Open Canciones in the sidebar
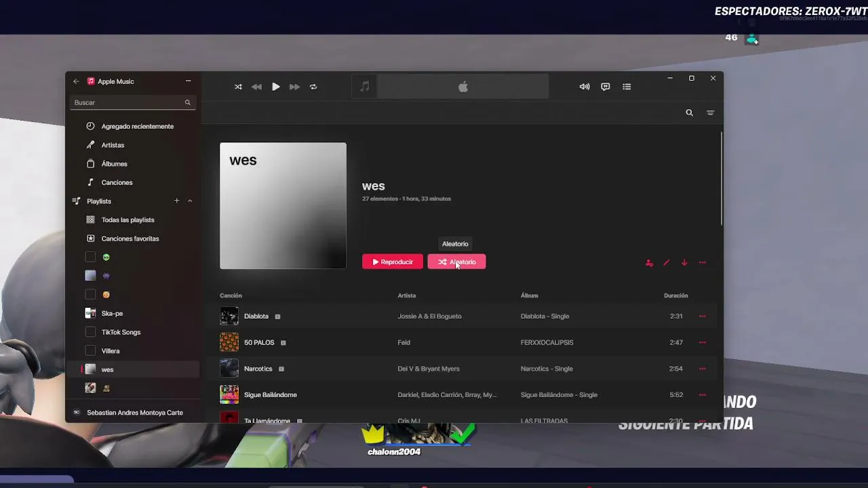This screenshot has width=868, height=488. 117,182
